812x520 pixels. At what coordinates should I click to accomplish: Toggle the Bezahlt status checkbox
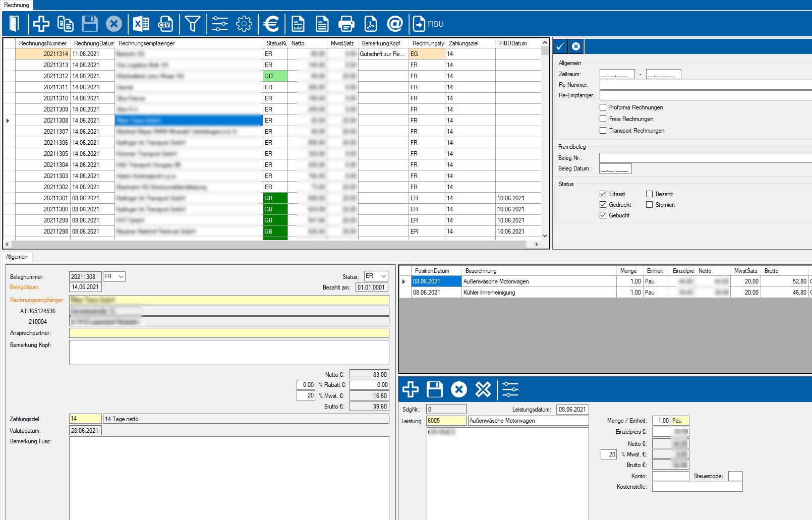[650, 194]
